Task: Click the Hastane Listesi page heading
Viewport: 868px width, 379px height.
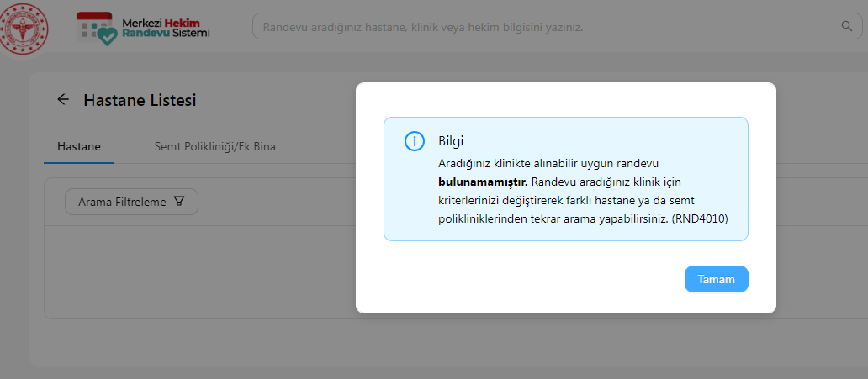Action: [140, 100]
